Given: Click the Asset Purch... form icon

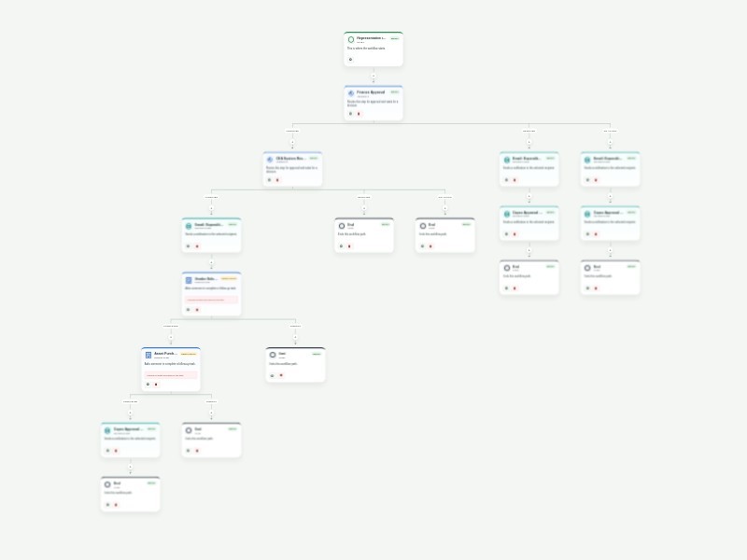Looking at the screenshot, I should tap(148, 355).
